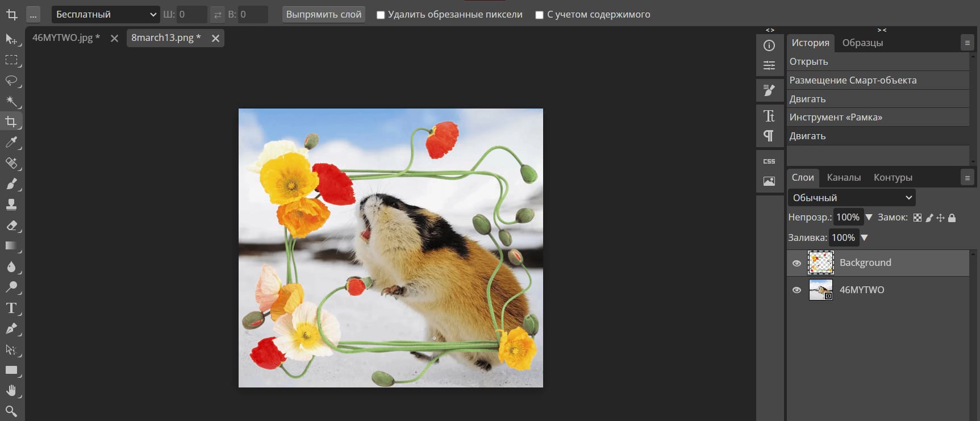Hide the 46MYTWO layer

796,290
